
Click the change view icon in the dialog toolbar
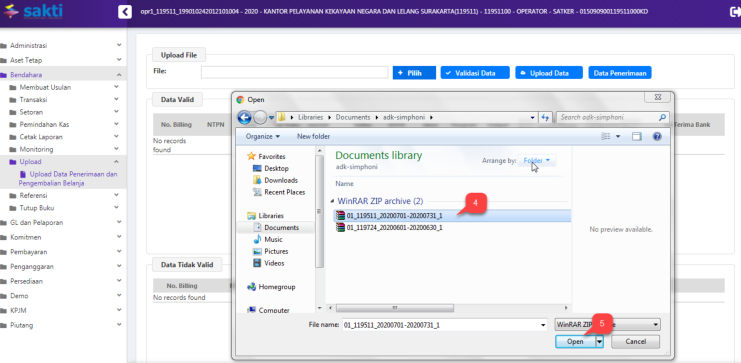[606, 137]
